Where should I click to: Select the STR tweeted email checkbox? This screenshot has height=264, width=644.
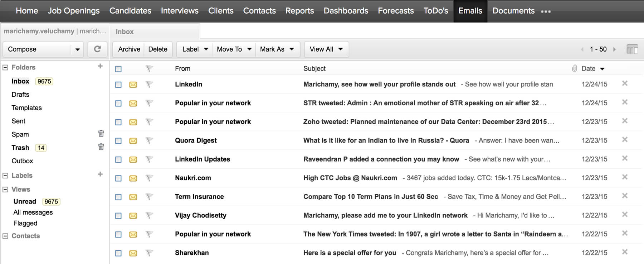[x=118, y=103]
